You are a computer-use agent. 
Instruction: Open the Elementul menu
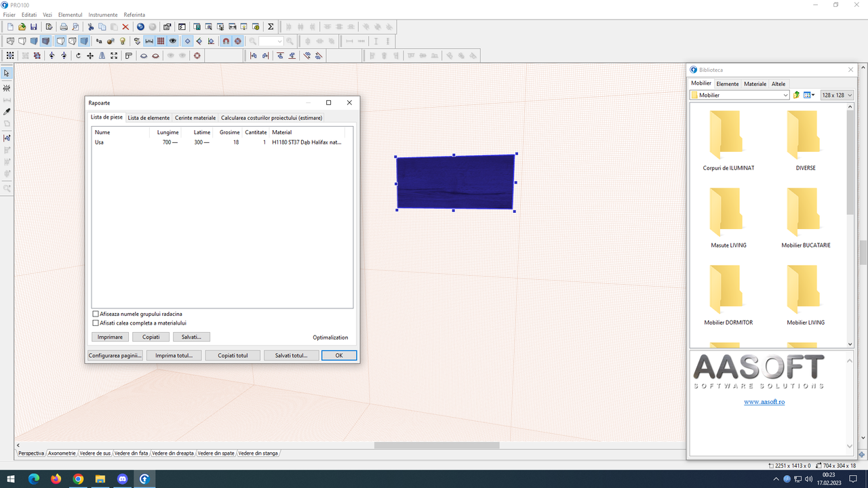pos(71,14)
